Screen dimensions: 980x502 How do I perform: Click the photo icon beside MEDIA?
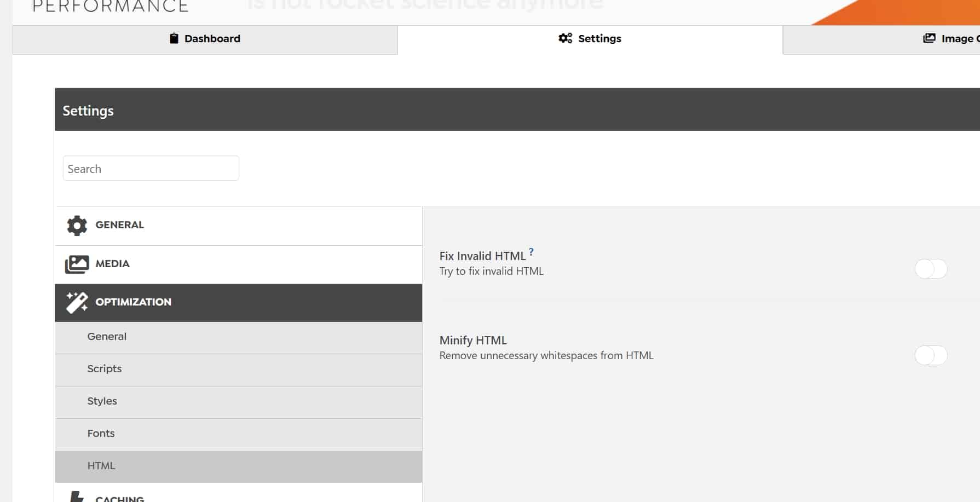pos(77,264)
